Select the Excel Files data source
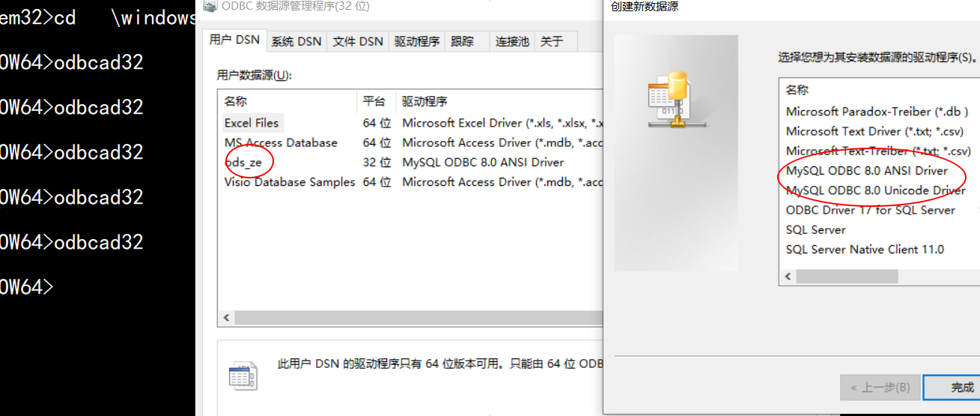Viewport: 980px width, 416px height. [x=252, y=123]
